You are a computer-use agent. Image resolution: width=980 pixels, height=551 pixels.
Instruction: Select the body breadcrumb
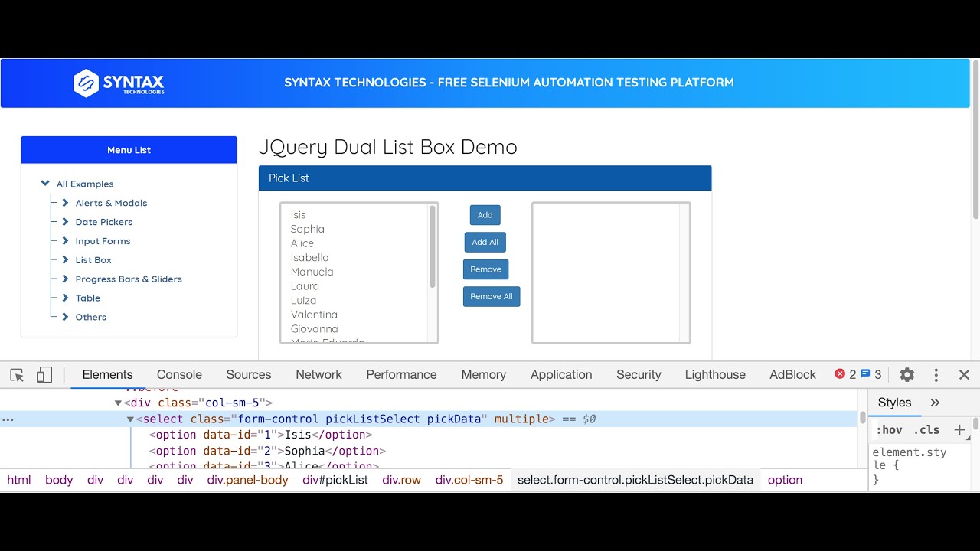59,481
